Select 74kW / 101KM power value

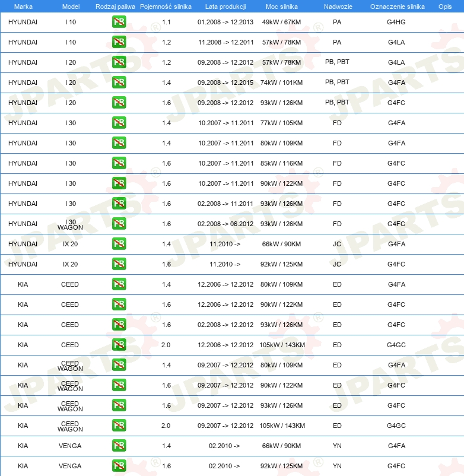[x=281, y=82]
